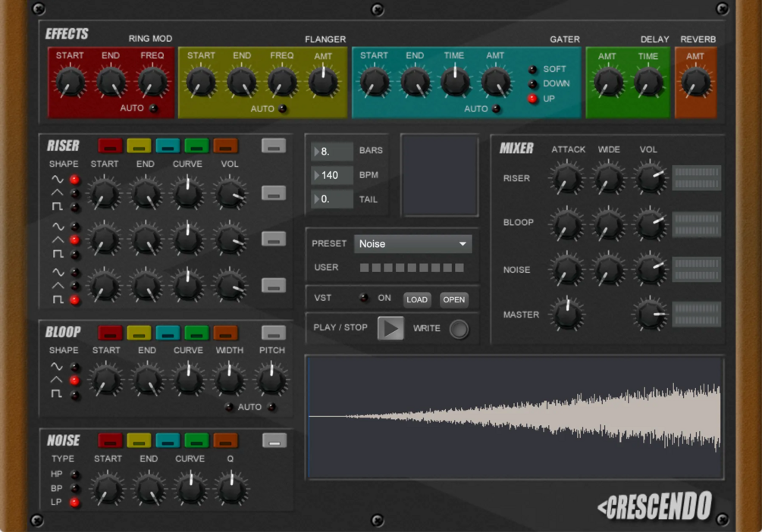This screenshot has height=532, width=762.
Task: Enable the Gater SOFT mode LED
Action: (x=532, y=70)
